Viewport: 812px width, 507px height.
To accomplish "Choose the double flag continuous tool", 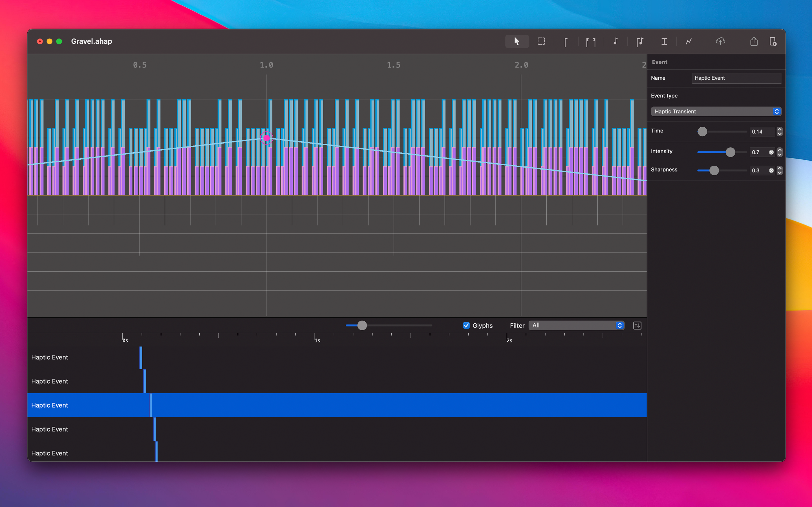I will [591, 42].
